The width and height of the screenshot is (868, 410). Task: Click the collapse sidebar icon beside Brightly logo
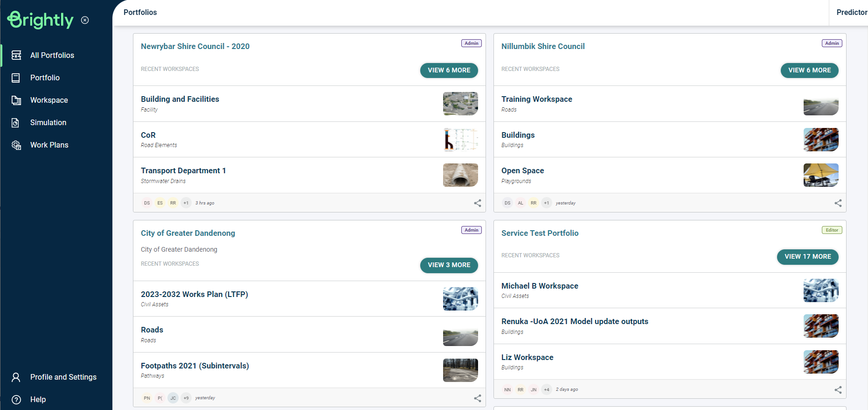point(85,20)
